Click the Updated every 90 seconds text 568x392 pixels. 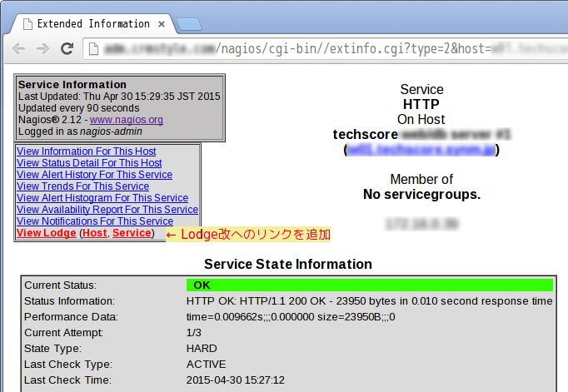78,108
